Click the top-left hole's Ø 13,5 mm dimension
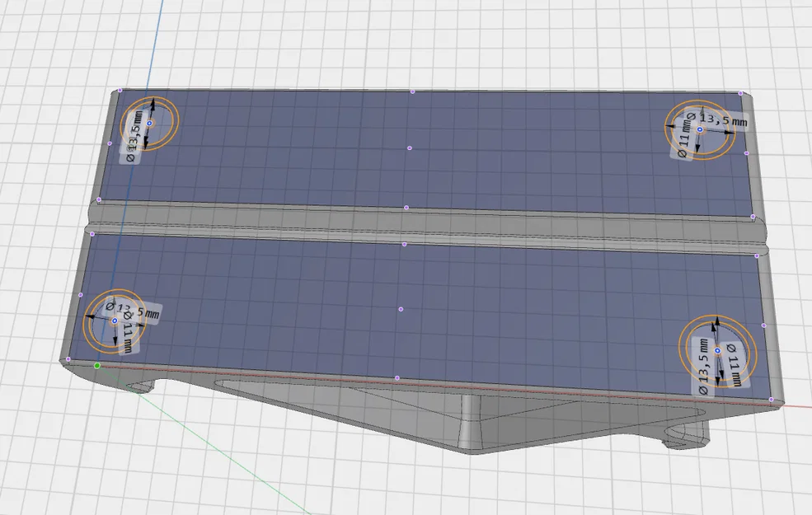Screen dimensions: 812x515 134,136
